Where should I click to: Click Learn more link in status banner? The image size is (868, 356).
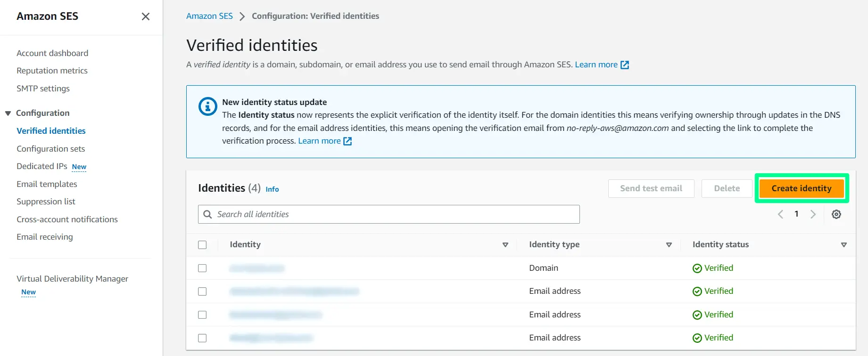pyautogui.click(x=319, y=141)
